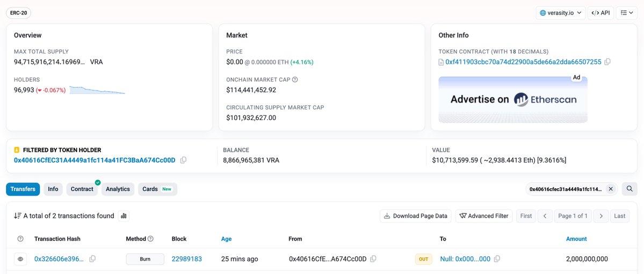The width and height of the screenshot is (644, 274).
Task: Copy the Null 0x000...000 address
Action: click(x=497, y=259)
